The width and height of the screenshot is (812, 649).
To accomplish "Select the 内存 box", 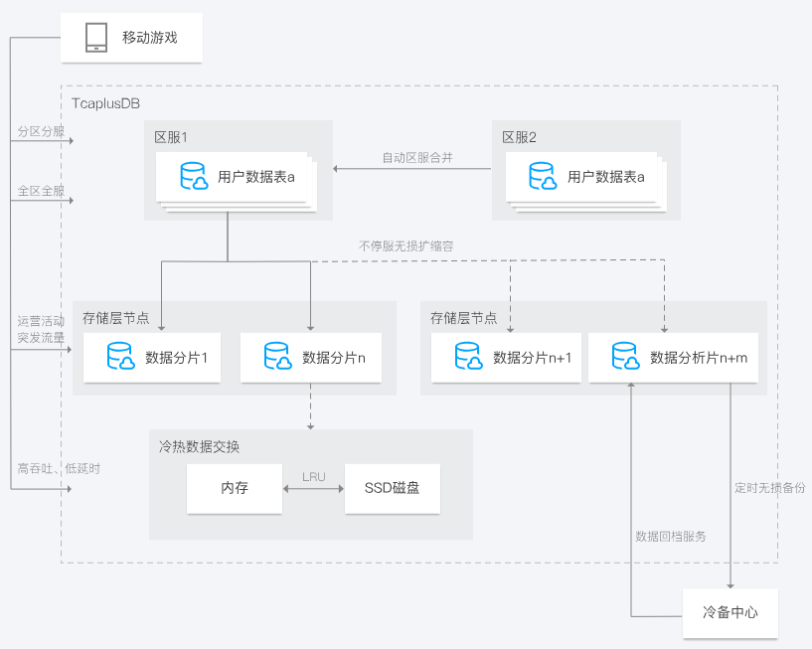I will tap(235, 489).
